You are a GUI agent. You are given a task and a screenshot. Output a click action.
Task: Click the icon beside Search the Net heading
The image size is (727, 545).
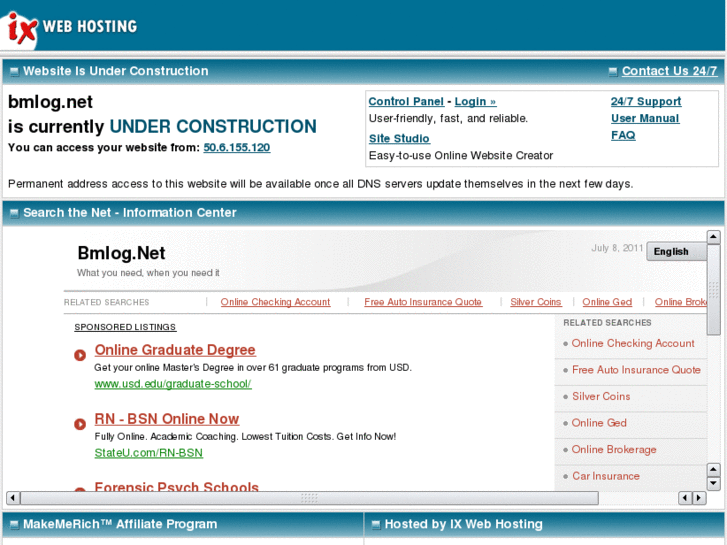point(14,213)
